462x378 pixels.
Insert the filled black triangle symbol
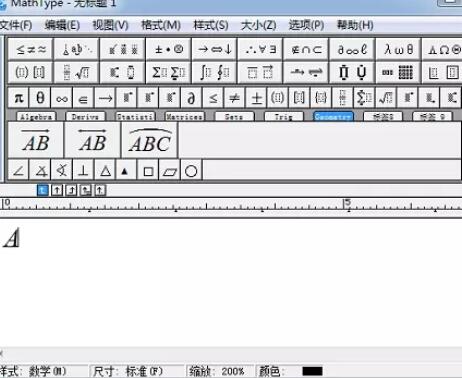pos(125,171)
